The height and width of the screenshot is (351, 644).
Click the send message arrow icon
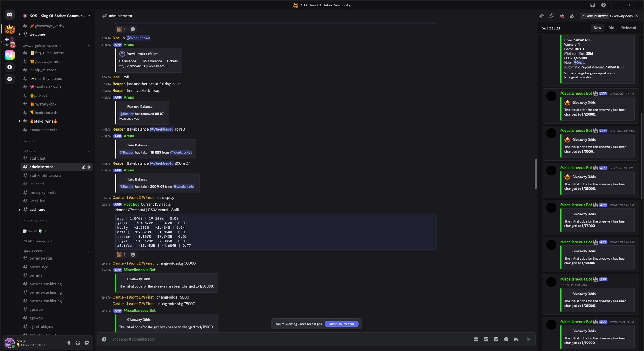(528, 339)
